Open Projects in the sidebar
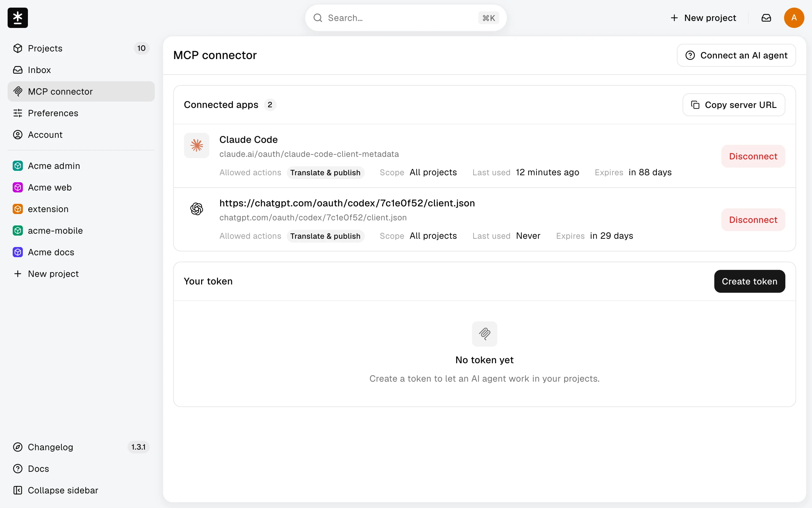This screenshot has width=812, height=508. 81,48
